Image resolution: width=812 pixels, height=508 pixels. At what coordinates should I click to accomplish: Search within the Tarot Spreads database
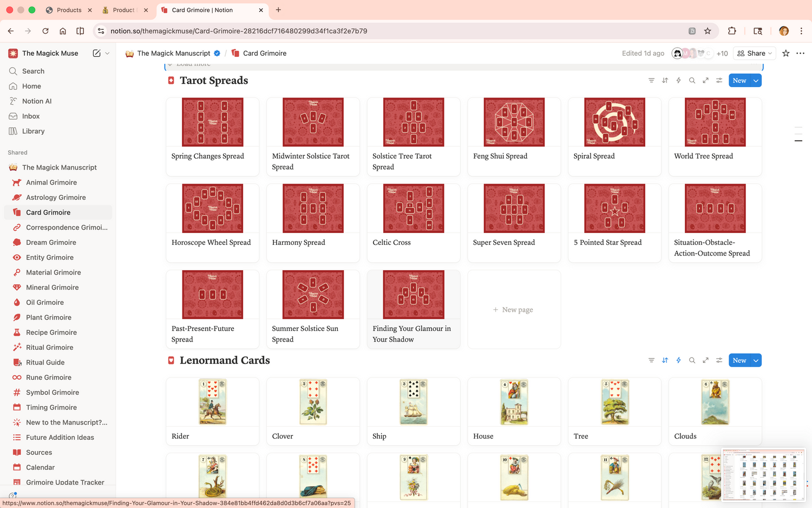[692, 80]
